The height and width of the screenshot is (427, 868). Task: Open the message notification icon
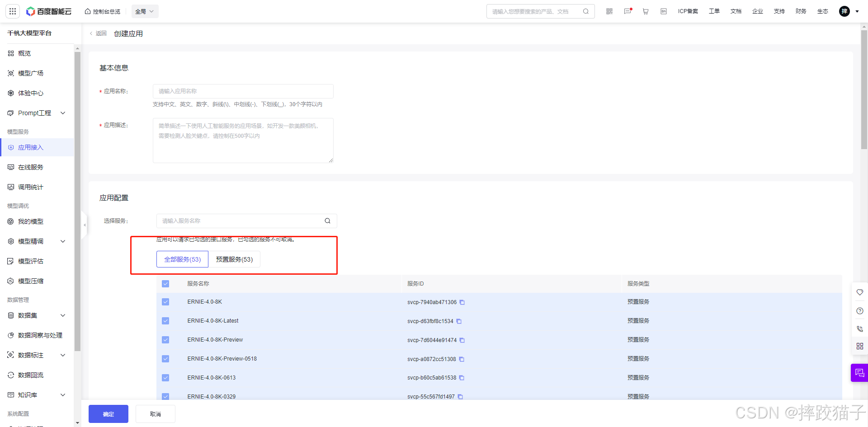point(627,11)
